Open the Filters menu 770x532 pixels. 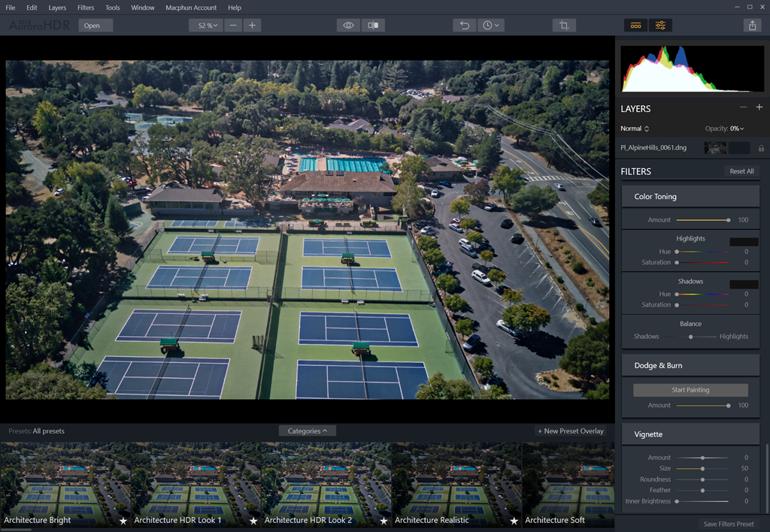(85, 8)
